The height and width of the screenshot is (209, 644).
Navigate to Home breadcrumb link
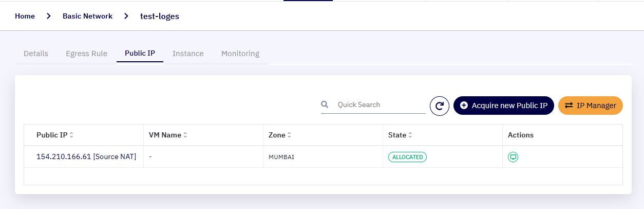25,16
